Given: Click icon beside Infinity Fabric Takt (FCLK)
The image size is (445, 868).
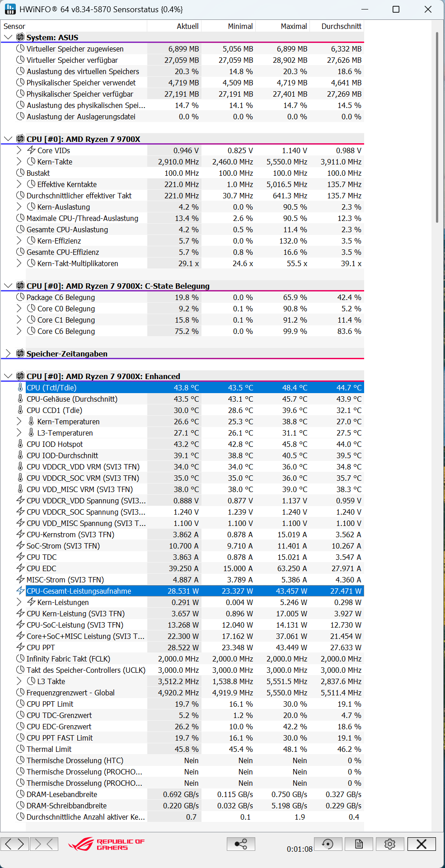Looking at the screenshot, I should [x=20, y=658].
